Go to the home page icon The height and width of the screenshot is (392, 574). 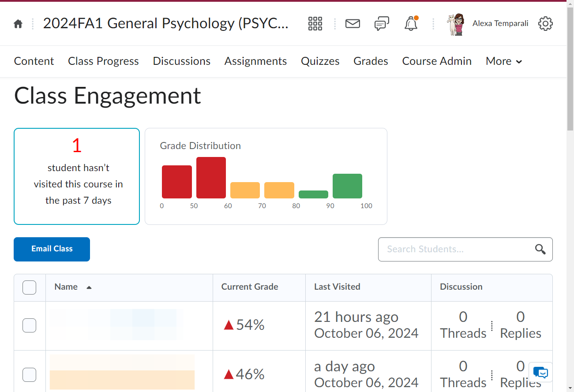pyautogui.click(x=18, y=24)
